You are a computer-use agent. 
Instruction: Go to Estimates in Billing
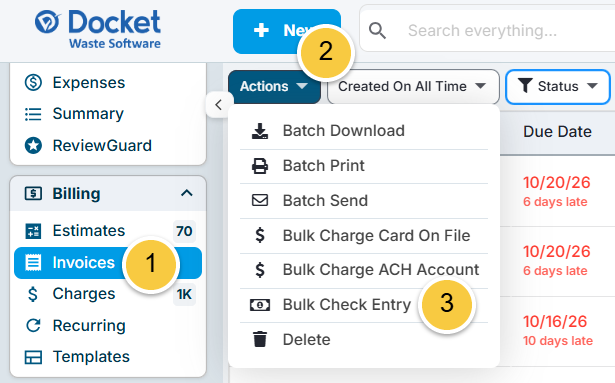(89, 231)
